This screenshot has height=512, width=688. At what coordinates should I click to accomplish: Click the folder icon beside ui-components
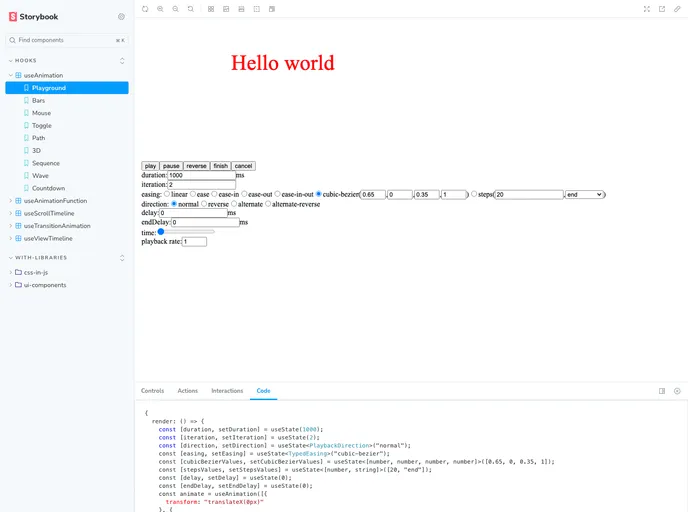(18, 285)
